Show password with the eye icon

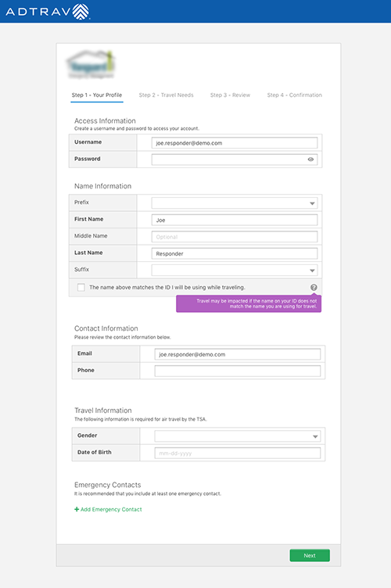[x=310, y=160]
